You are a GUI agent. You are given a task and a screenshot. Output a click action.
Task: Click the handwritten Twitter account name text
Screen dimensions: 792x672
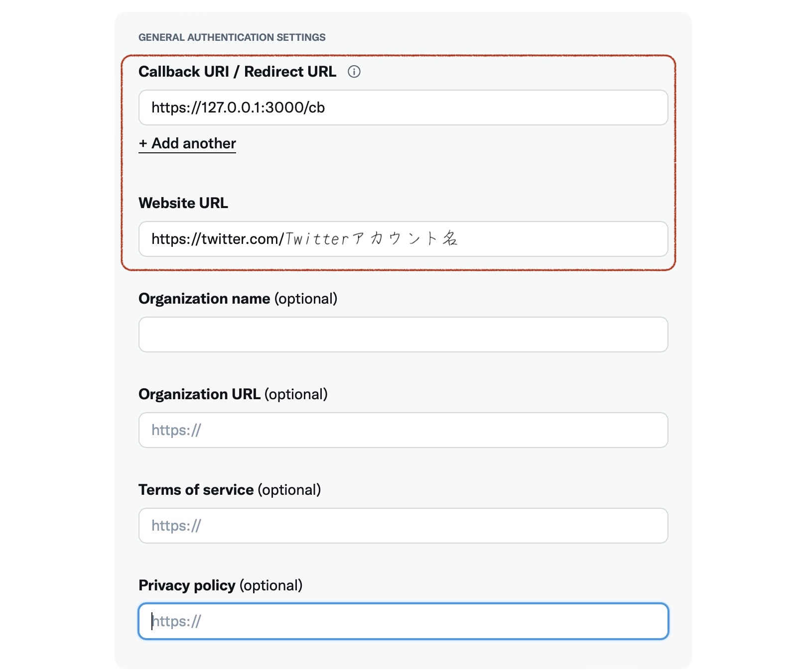[x=371, y=239]
